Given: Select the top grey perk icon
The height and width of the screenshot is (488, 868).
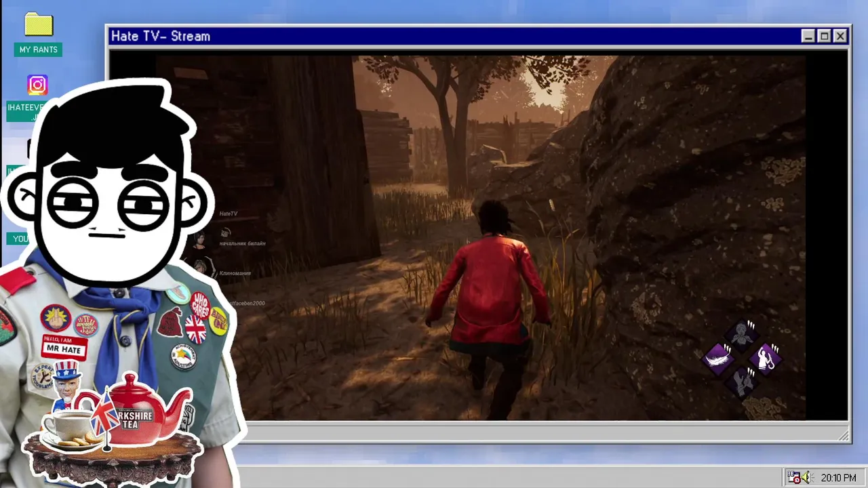Looking at the screenshot, I should (742, 335).
